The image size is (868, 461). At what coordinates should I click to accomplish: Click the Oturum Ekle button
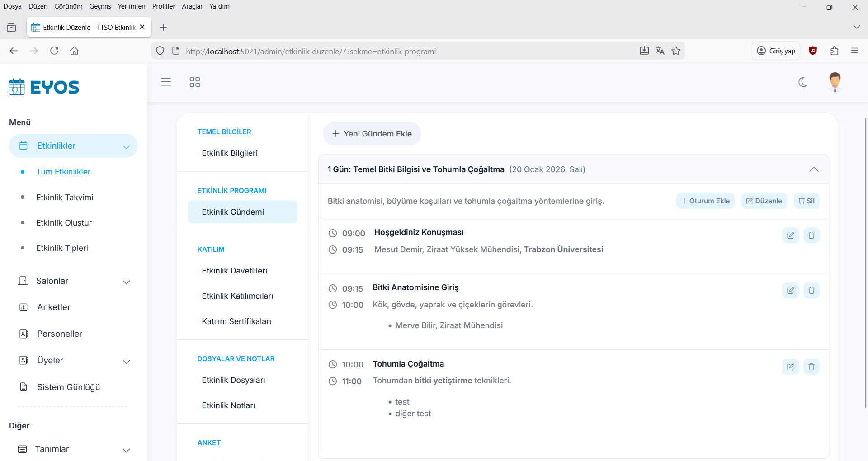point(705,201)
